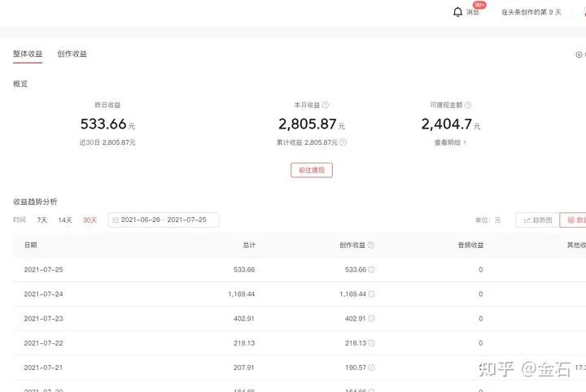Screen dimensions: 586x392
Task: Click the help icon in 创作收益 column header
Action: [x=371, y=245]
